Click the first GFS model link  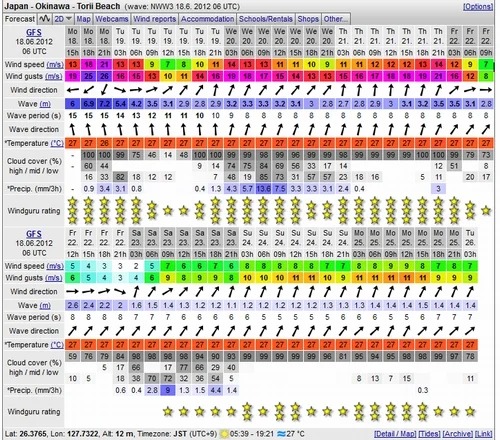pos(34,32)
